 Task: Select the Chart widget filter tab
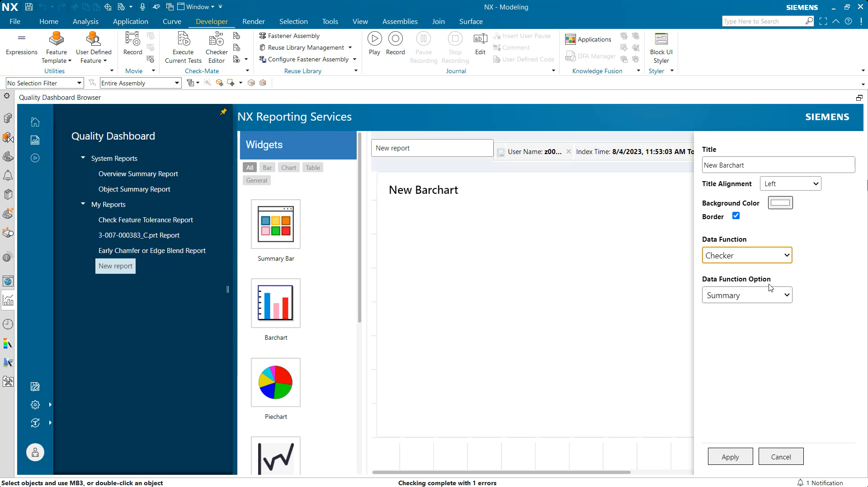click(x=288, y=167)
